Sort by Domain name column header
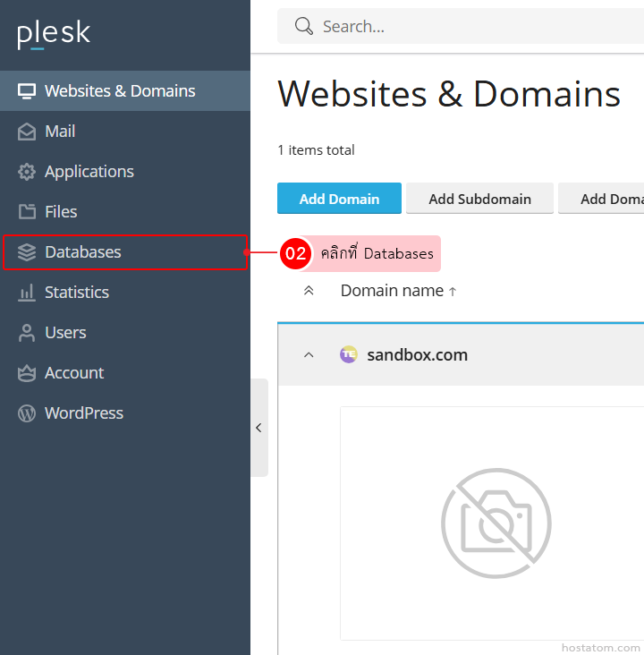 click(x=392, y=291)
